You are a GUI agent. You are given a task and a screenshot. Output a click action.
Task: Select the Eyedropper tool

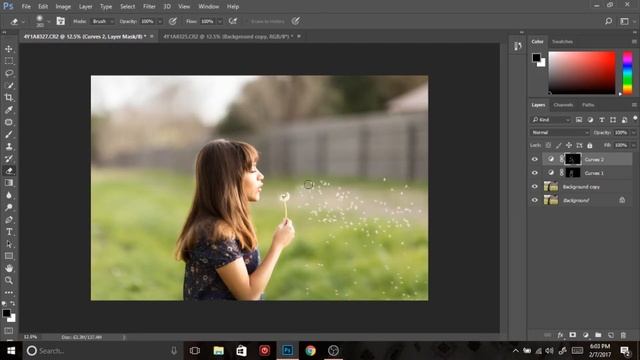[x=9, y=110]
